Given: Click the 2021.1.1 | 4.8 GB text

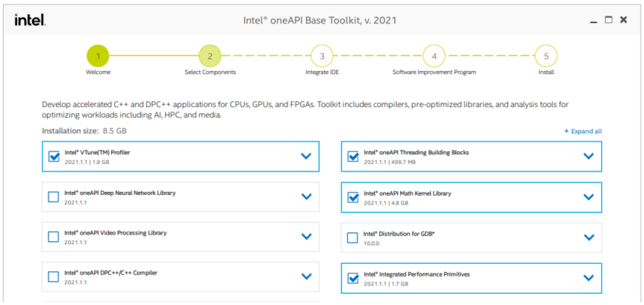Looking at the screenshot, I should pos(386,203).
